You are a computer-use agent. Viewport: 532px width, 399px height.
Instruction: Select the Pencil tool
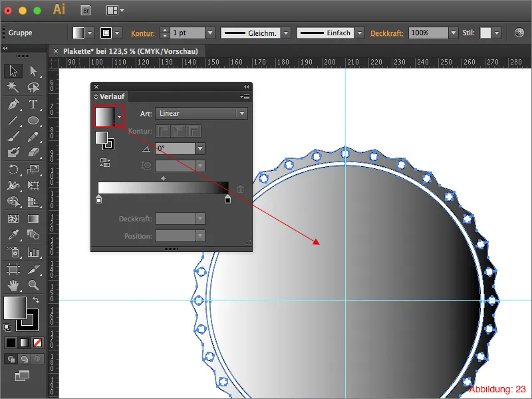click(33, 137)
